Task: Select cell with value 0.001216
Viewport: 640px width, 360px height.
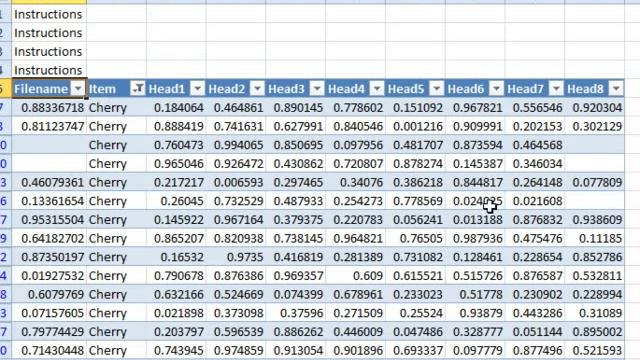Action: point(415,126)
